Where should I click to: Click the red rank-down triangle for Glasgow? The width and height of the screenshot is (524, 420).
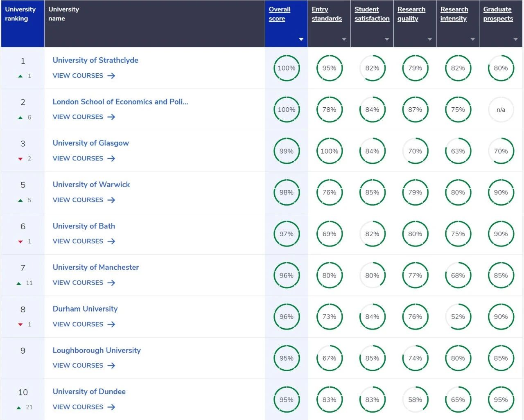pos(20,159)
